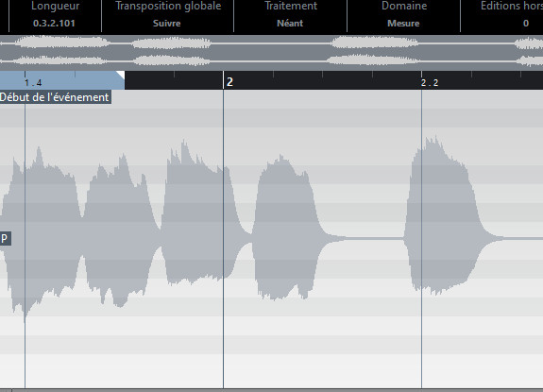
Task: Click the Domaine header label
Action: [x=404, y=6]
